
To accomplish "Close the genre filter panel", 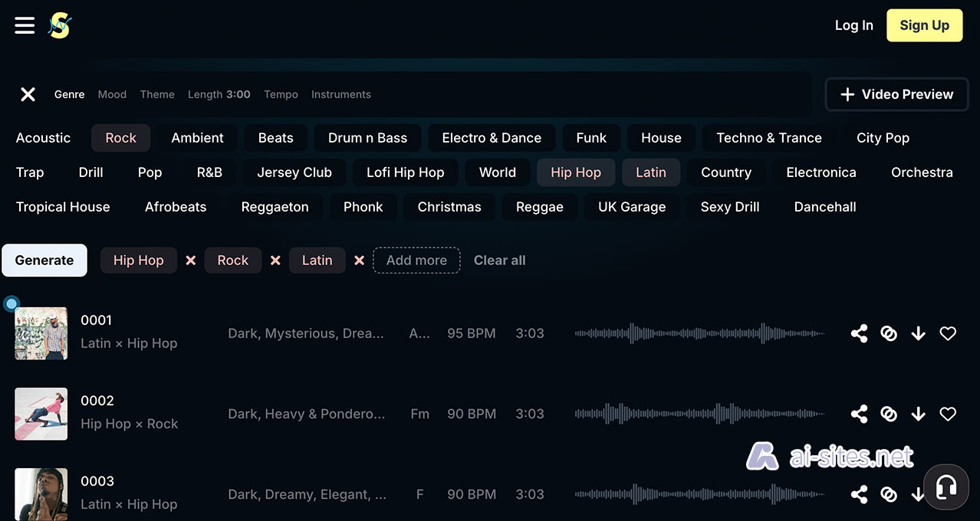I will pyautogui.click(x=28, y=94).
